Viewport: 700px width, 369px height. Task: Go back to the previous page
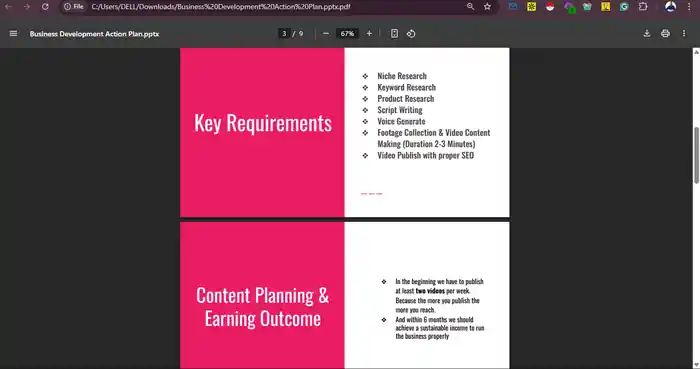pyautogui.click(x=8, y=7)
